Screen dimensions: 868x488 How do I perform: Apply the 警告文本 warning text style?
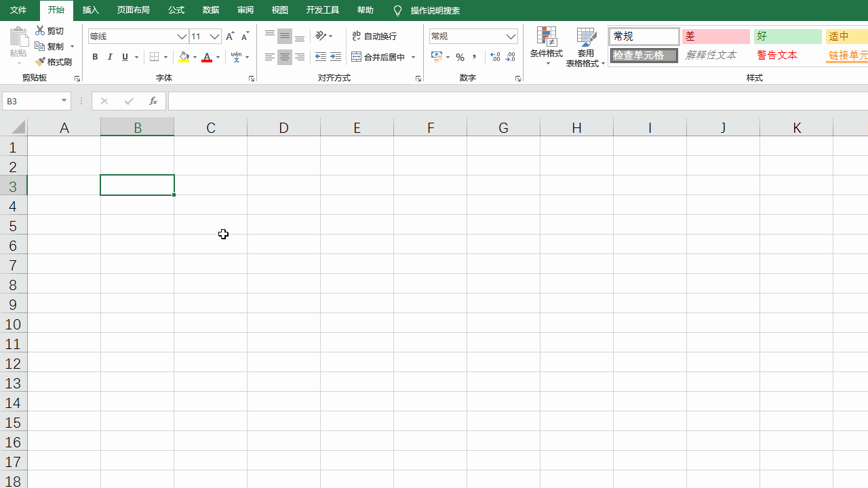point(788,56)
